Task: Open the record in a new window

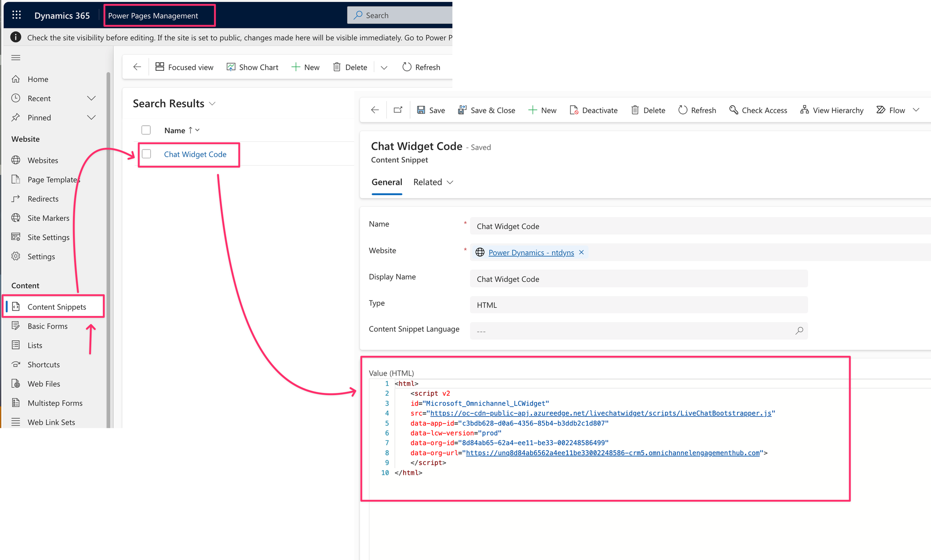Action: tap(398, 110)
